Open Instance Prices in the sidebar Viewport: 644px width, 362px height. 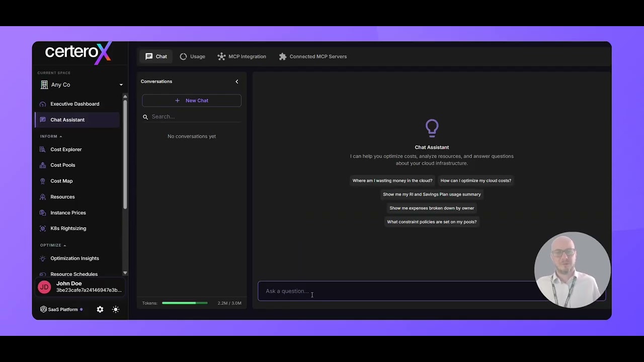(x=77, y=213)
